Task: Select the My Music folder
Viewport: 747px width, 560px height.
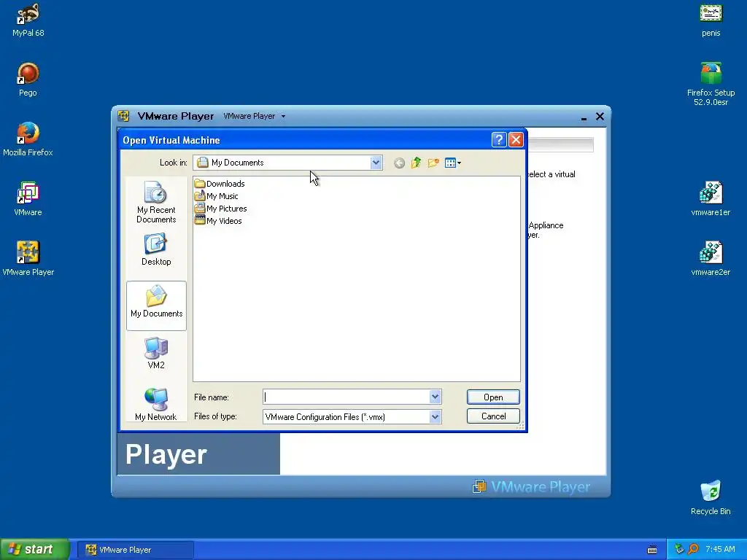Action: point(216,196)
